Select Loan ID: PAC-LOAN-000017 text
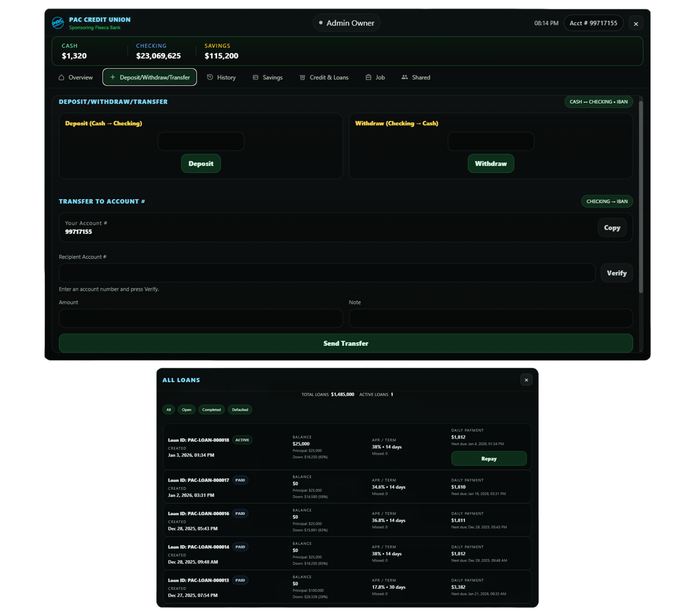695x616 pixels. click(x=198, y=480)
